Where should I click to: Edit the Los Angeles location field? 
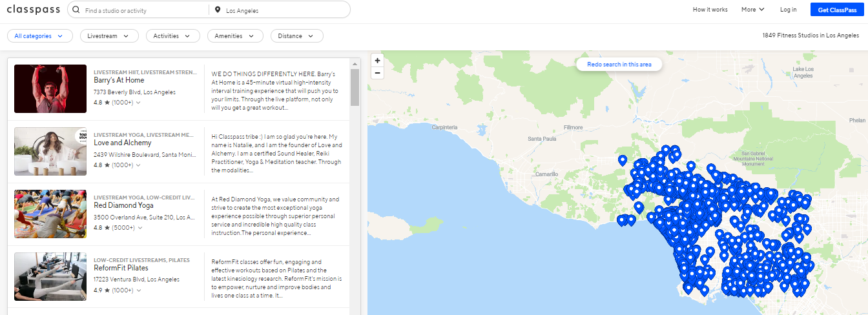[x=284, y=10]
